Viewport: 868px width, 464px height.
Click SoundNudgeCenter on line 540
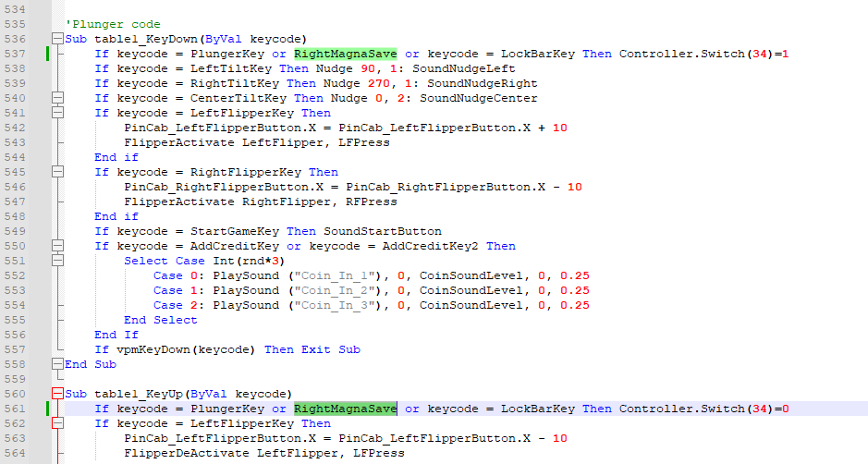(478, 98)
